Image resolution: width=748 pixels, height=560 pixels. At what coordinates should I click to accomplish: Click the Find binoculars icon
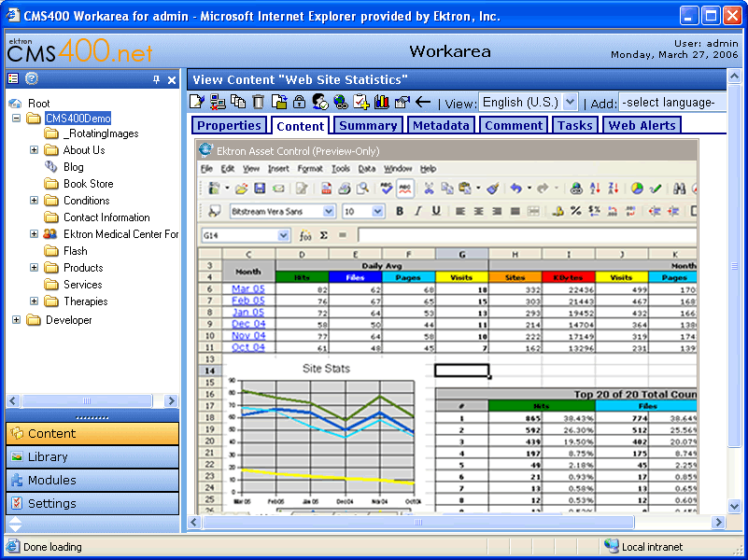pos(679,189)
